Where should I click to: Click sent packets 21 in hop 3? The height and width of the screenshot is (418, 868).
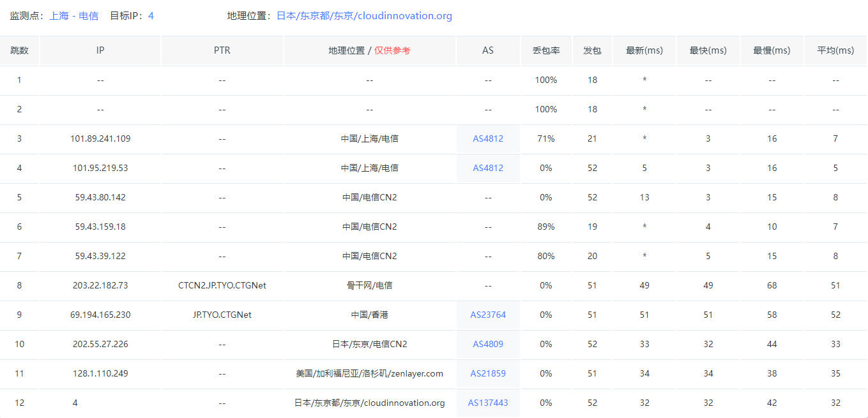click(592, 138)
